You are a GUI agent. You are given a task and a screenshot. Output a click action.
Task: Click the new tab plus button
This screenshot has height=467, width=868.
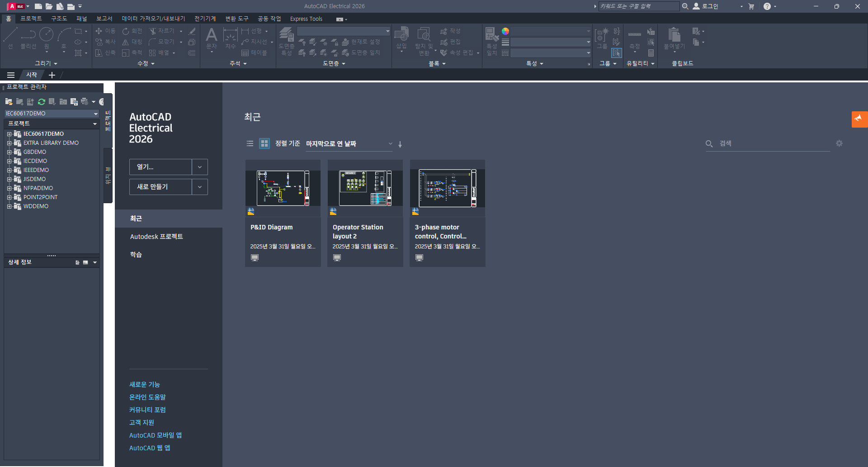[x=52, y=75]
